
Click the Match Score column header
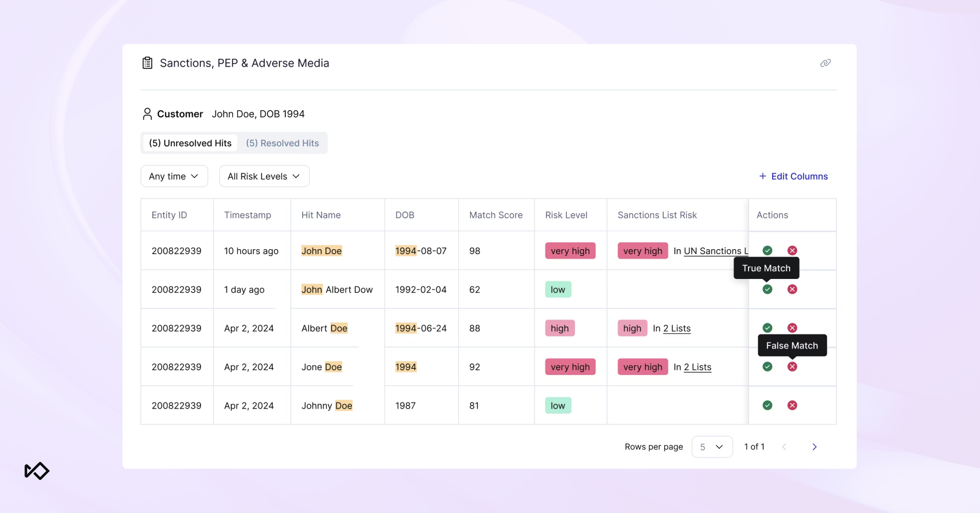pos(496,215)
